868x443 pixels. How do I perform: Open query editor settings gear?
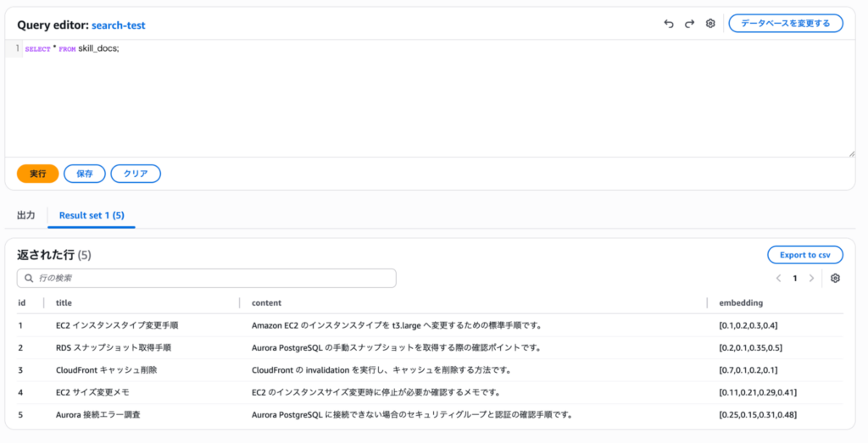(710, 24)
